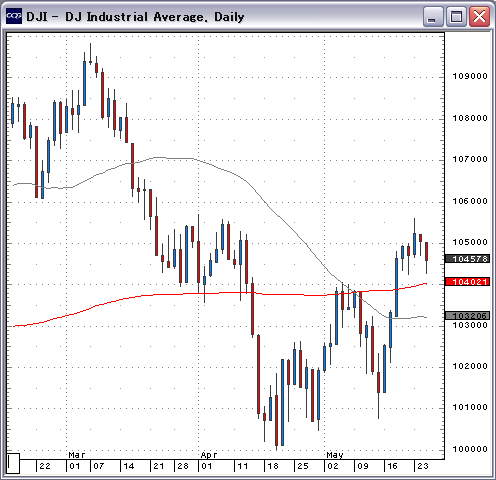
Task: Click the May month label on time axis
Action: click(335, 455)
